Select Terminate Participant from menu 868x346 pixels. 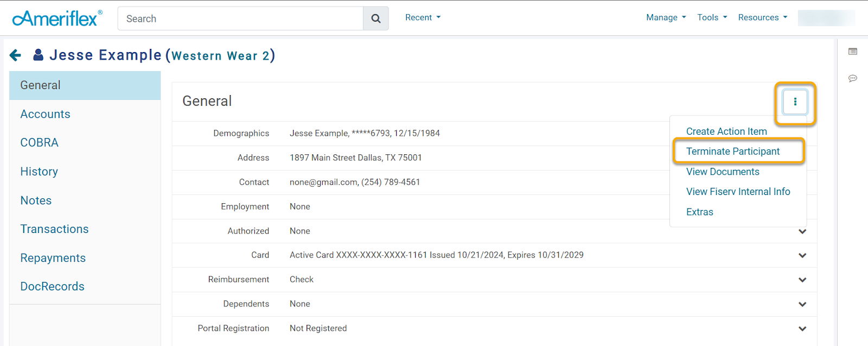pos(732,152)
